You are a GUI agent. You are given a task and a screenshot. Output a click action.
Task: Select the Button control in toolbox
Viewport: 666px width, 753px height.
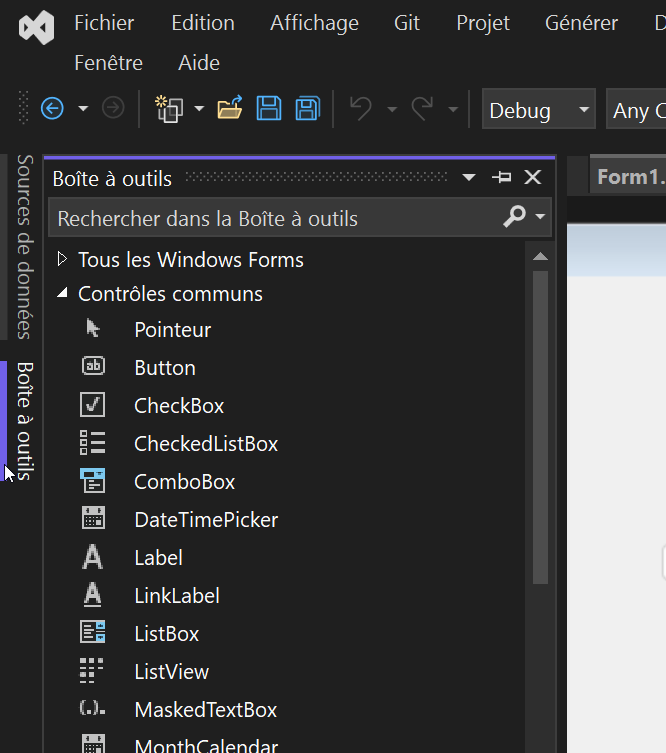[165, 368]
